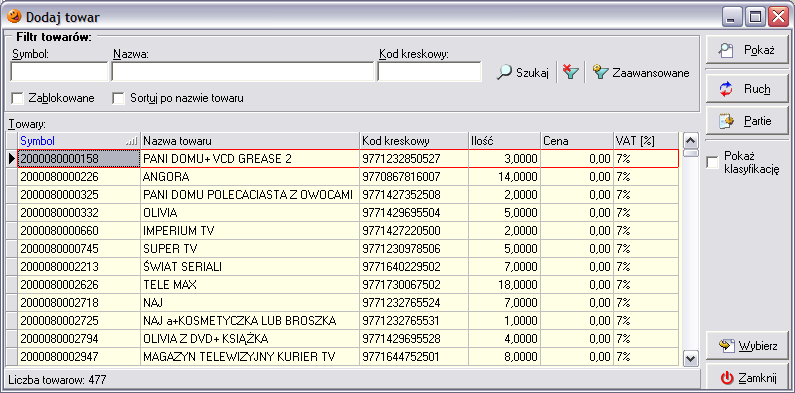Select symbol 2000080002718
This screenshot has height=393, width=795.
point(79,303)
